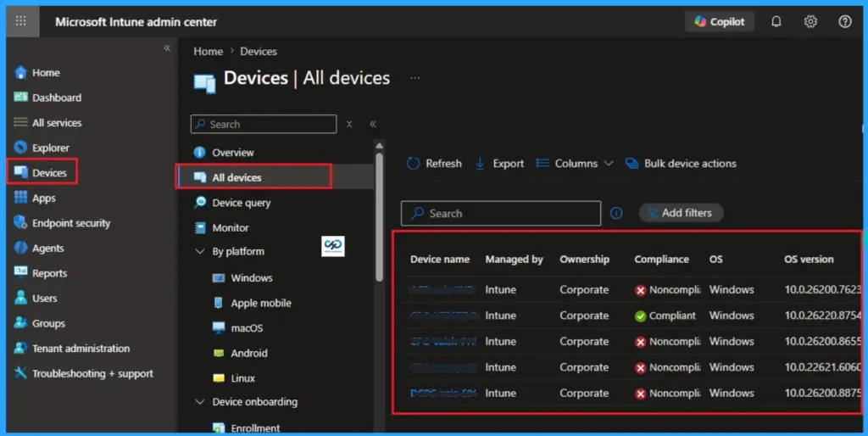Open the device with OS version 10.0.26200.8655

coord(442,341)
